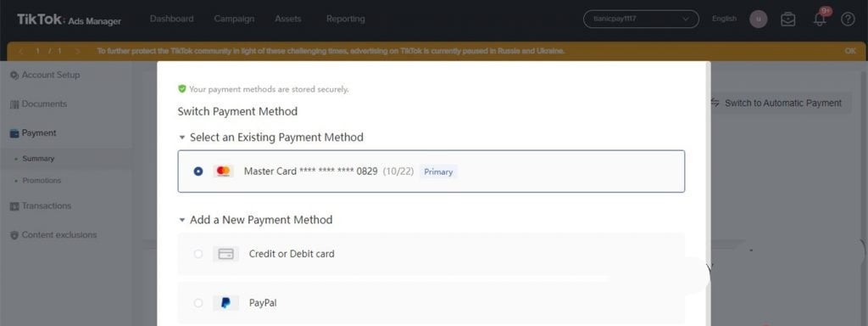Click the Transactions sidebar icon
The height and width of the screenshot is (326, 868).
(x=14, y=206)
